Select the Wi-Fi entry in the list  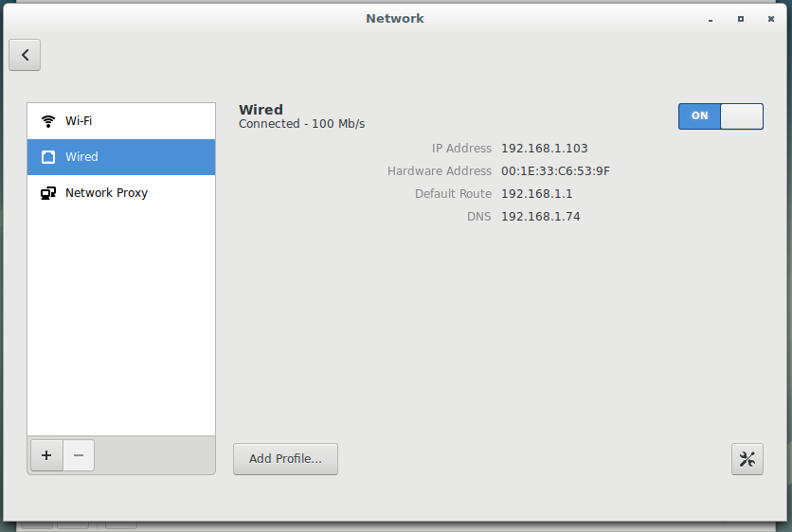coord(121,121)
